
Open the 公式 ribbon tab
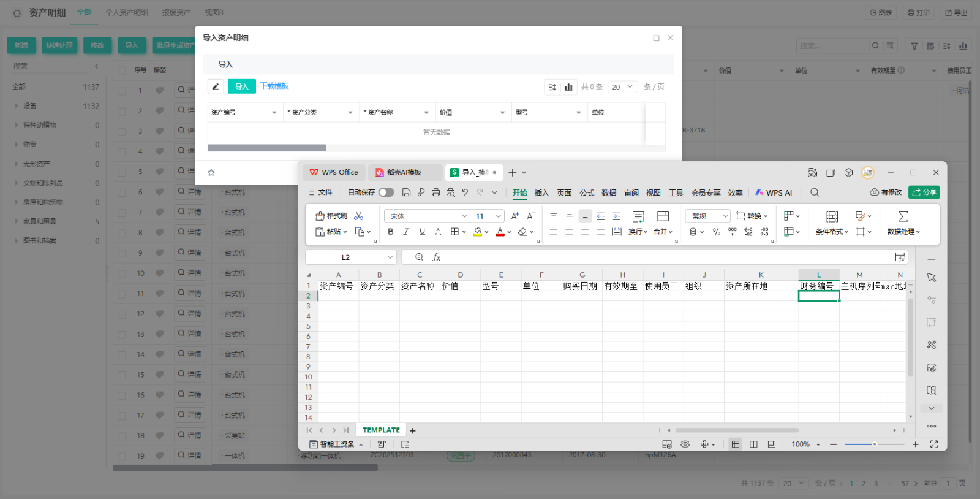click(x=587, y=192)
